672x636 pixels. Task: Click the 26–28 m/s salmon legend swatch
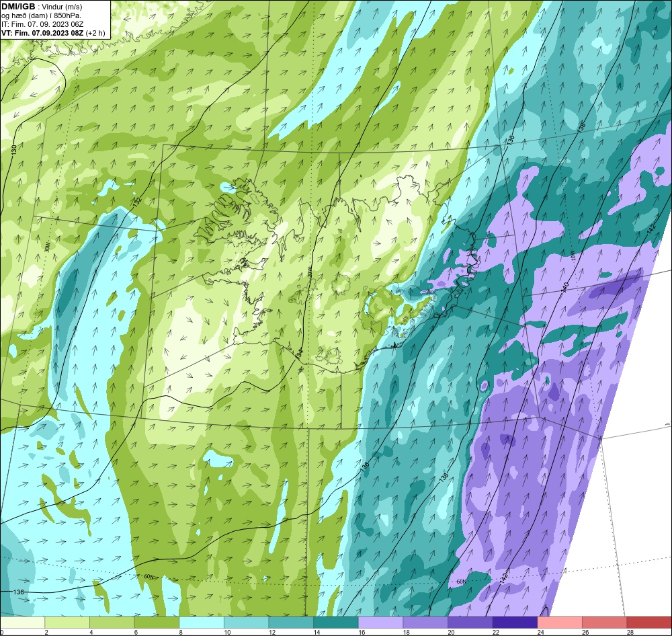tap(604, 623)
